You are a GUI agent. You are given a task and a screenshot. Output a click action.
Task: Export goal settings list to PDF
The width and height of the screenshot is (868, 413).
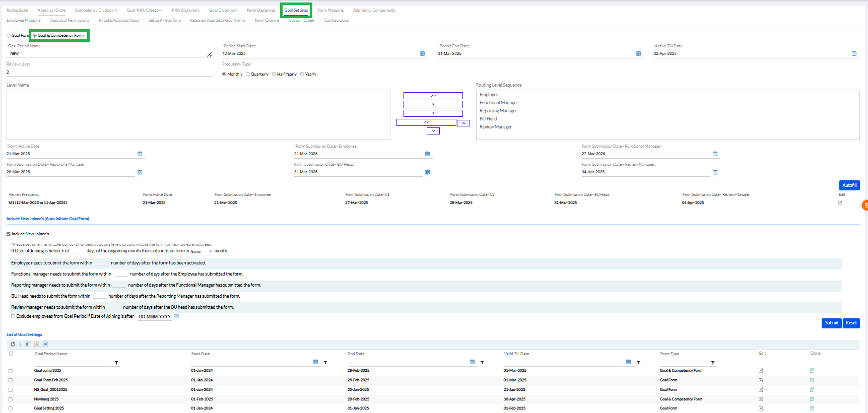(36, 345)
